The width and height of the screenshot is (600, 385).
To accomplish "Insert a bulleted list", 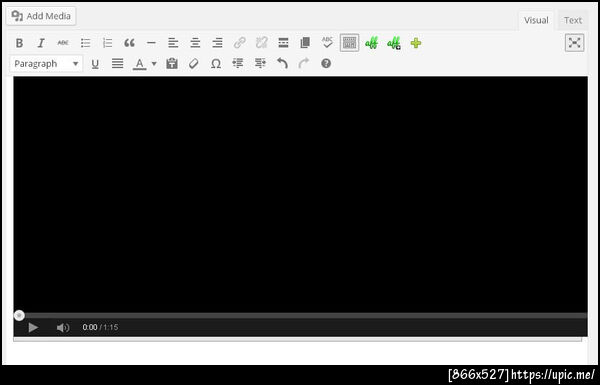I will click(85, 43).
